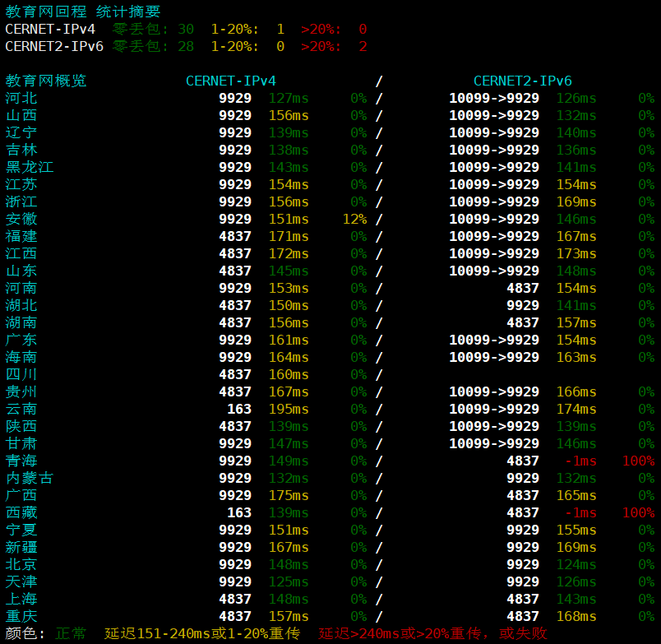Select the 四川 row label
The width and height of the screenshot is (661, 644).
click(x=21, y=374)
